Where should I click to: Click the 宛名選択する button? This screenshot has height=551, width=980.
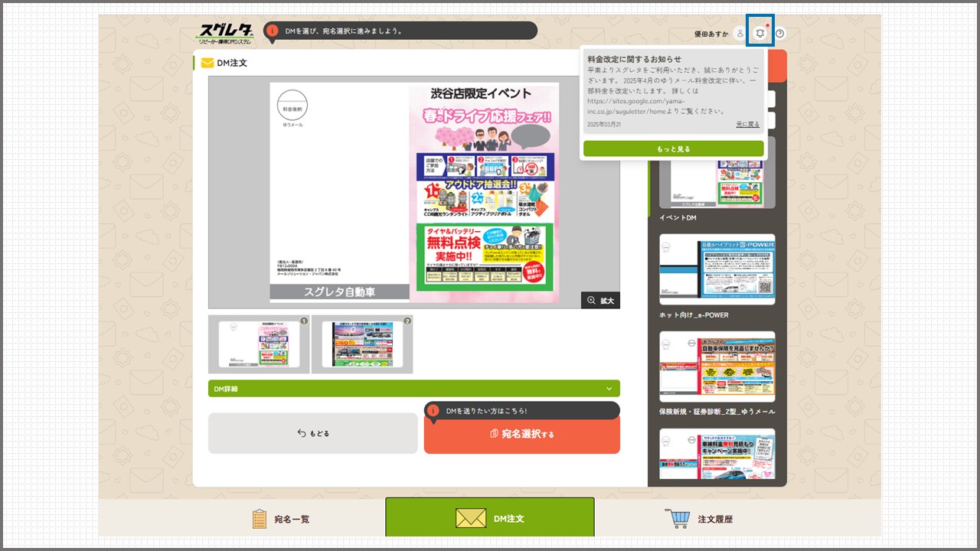click(522, 434)
